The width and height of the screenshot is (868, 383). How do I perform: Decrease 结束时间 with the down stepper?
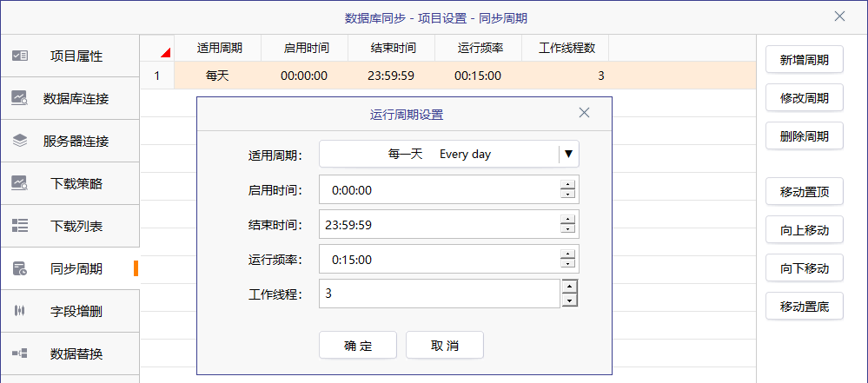[x=567, y=228]
